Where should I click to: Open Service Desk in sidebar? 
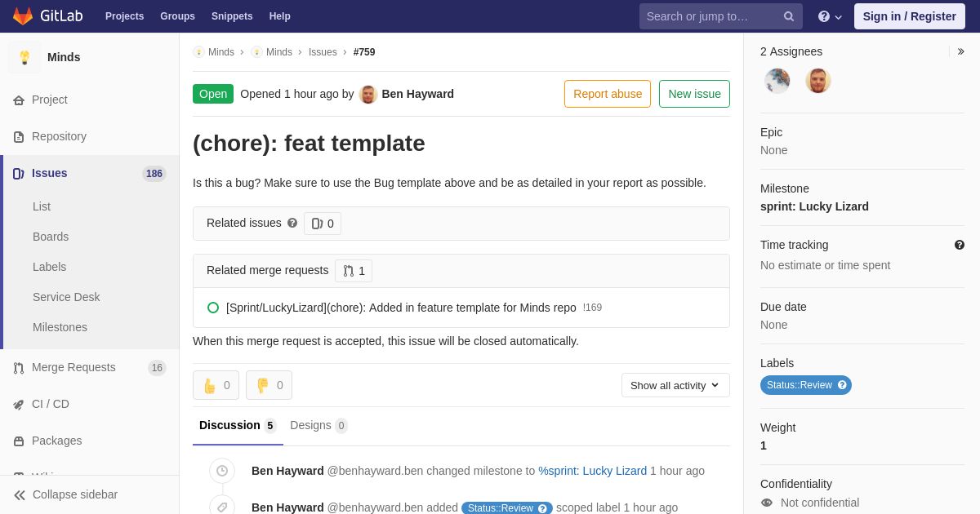66,297
